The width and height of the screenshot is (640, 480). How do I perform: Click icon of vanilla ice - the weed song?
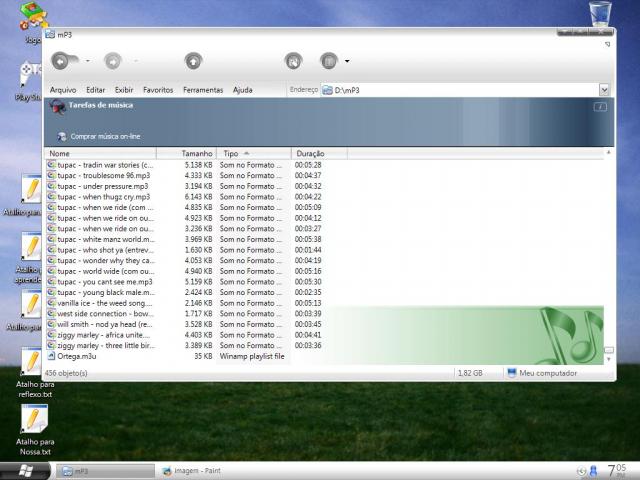[x=51, y=303]
